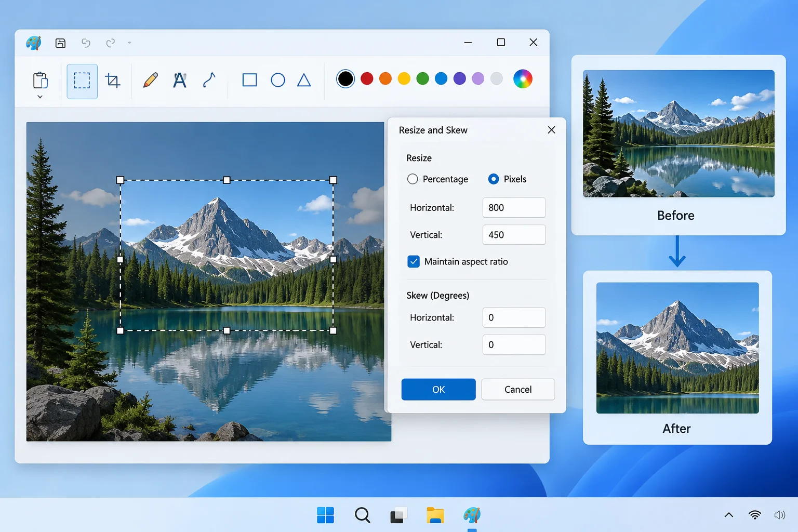Close the Resize and Skew dialog
This screenshot has height=532, width=798.
[x=552, y=130]
